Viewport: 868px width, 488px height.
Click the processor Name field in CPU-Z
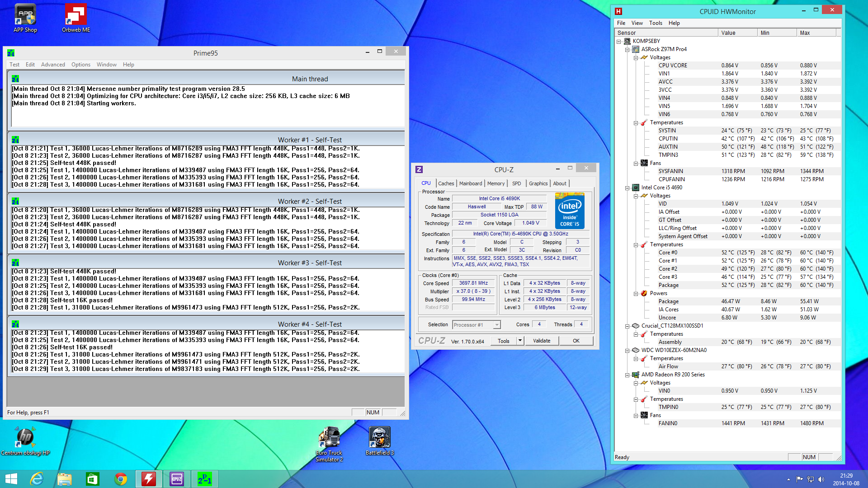[x=499, y=198]
